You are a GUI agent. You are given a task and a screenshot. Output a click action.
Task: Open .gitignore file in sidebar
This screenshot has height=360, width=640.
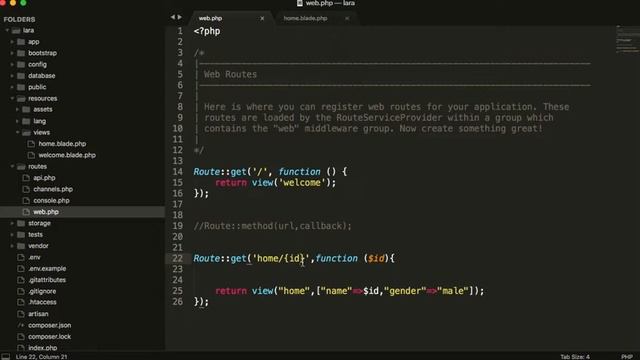42,291
